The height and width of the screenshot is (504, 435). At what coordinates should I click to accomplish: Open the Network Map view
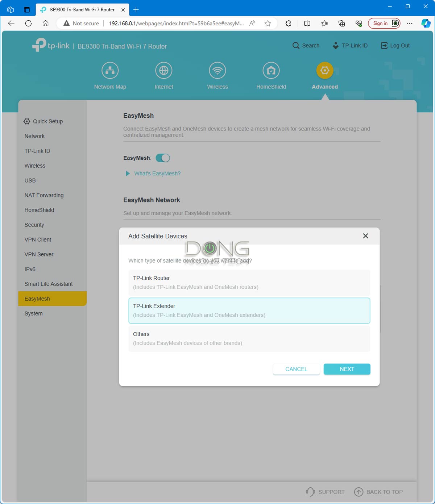tap(110, 70)
